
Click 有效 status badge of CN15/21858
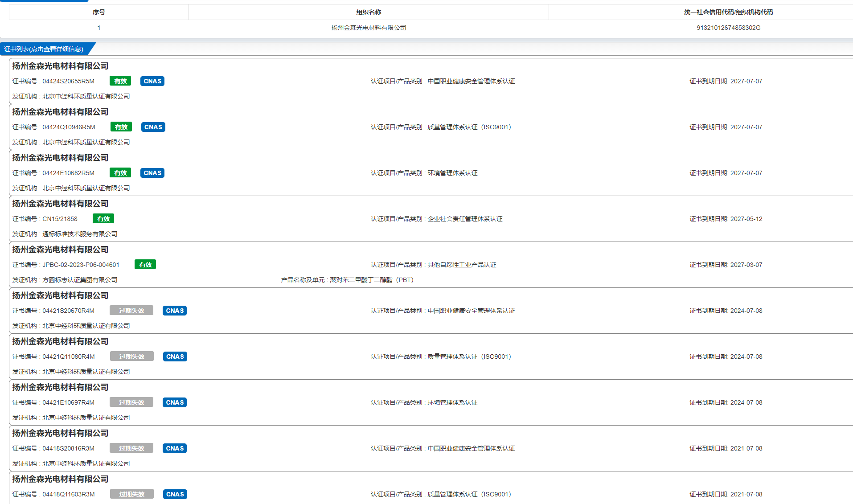click(x=103, y=219)
